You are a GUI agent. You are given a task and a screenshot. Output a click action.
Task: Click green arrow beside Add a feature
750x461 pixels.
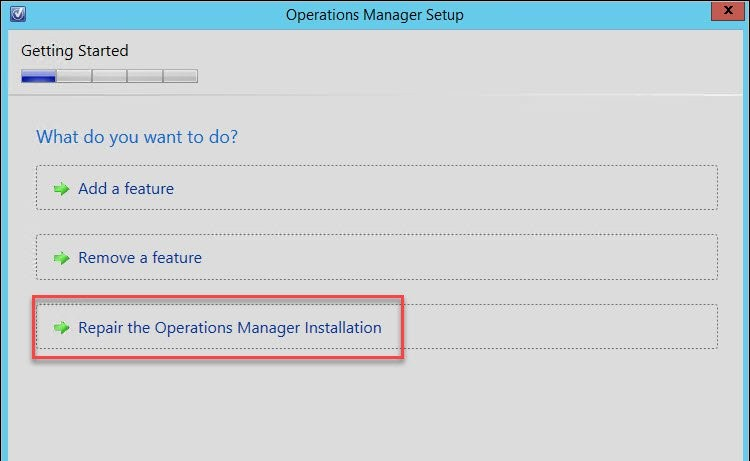61,189
